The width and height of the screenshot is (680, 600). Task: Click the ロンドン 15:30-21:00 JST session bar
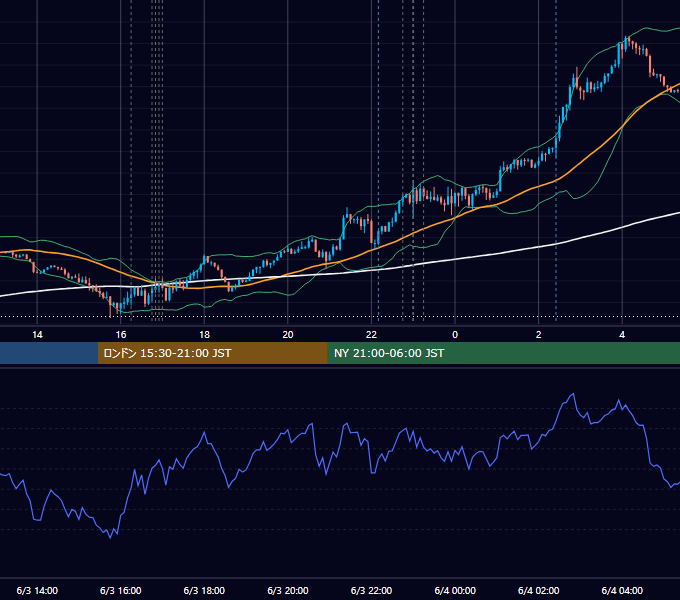click(x=212, y=353)
